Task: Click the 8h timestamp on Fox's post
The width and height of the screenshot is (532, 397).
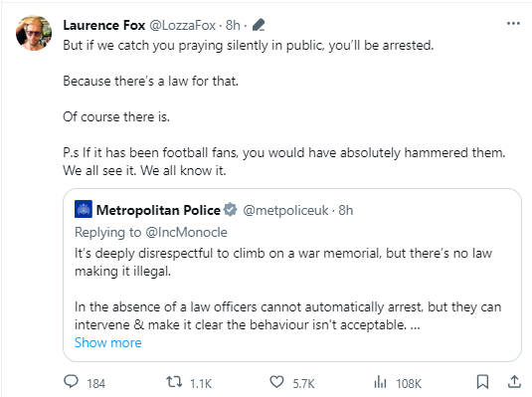Action: (233, 26)
